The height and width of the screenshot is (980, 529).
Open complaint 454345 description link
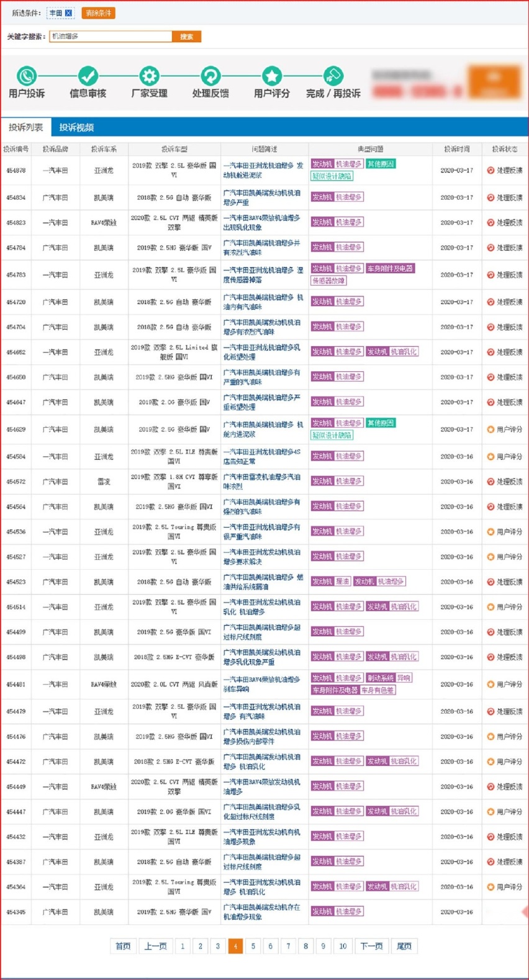(x=261, y=912)
